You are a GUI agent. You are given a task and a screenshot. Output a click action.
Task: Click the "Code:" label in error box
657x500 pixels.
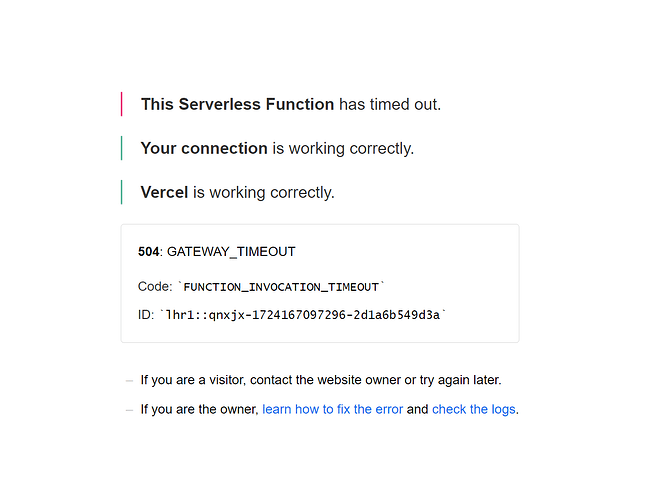(155, 287)
